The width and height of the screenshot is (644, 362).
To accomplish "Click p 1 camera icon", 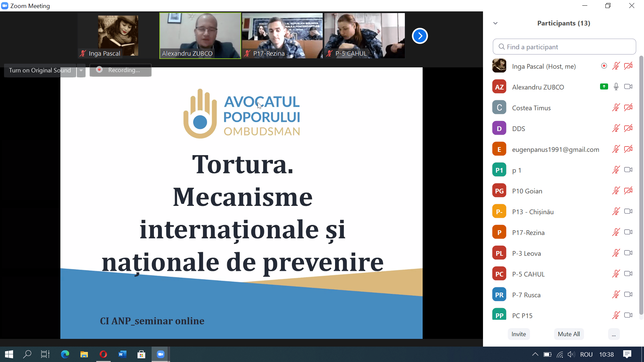I will tap(628, 170).
